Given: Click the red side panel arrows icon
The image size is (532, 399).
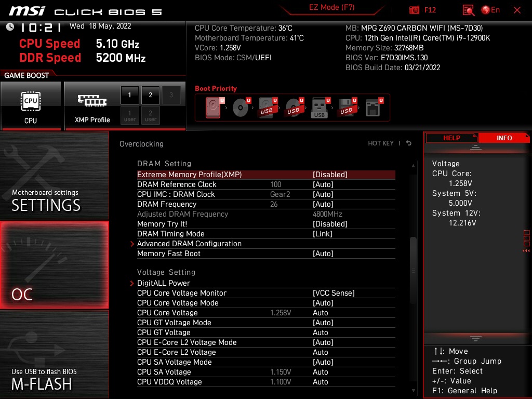Looking at the screenshot, I should pos(526,251).
